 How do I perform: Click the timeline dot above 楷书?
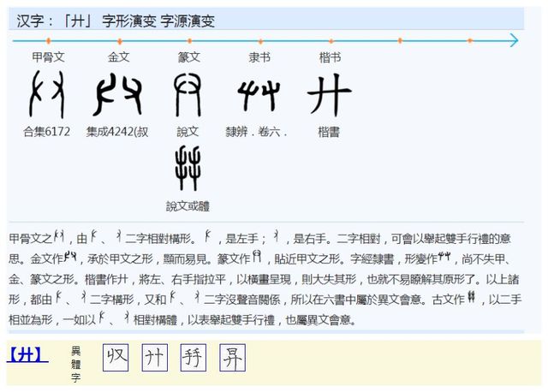click(330, 40)
